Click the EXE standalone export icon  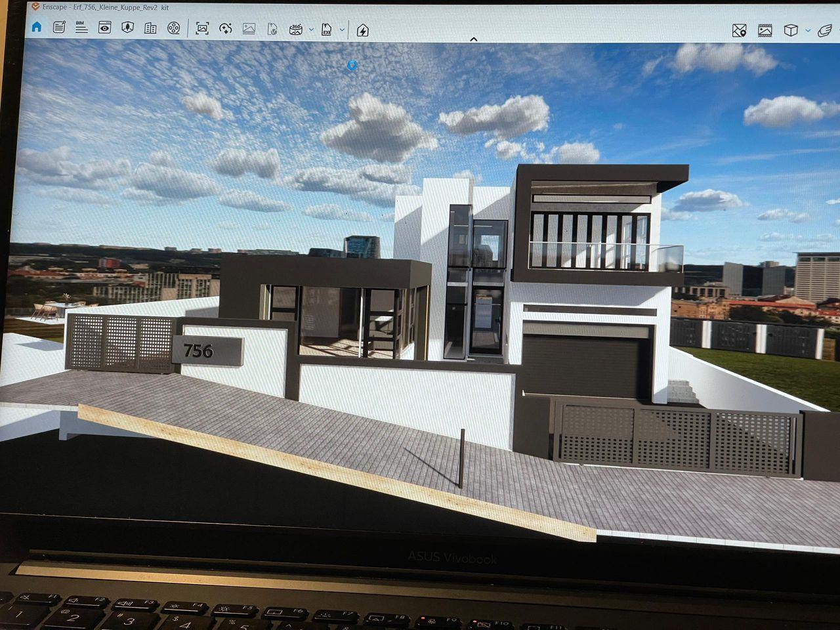327,30
